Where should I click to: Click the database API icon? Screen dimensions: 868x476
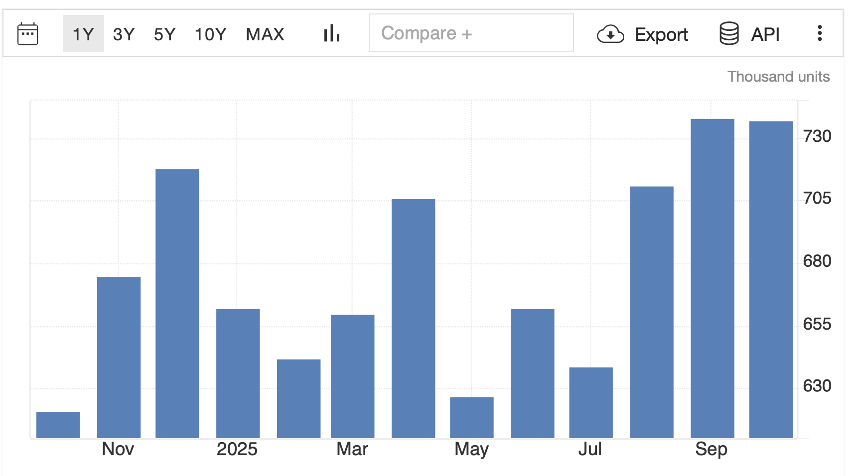[729, 34]
